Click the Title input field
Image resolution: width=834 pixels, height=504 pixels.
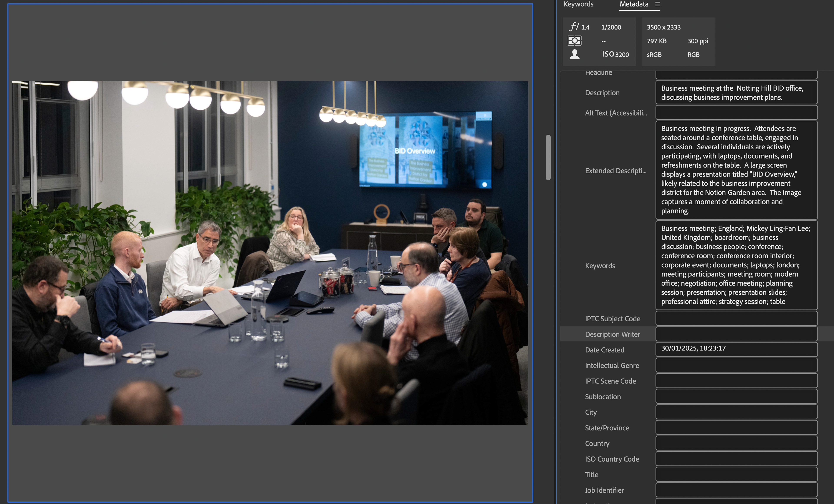pos(736,474)
